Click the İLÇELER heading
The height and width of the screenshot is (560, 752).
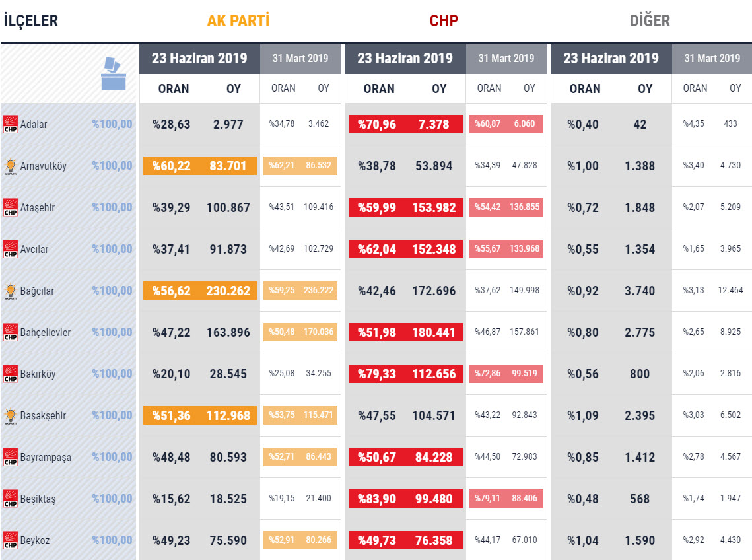click(30, 21)
